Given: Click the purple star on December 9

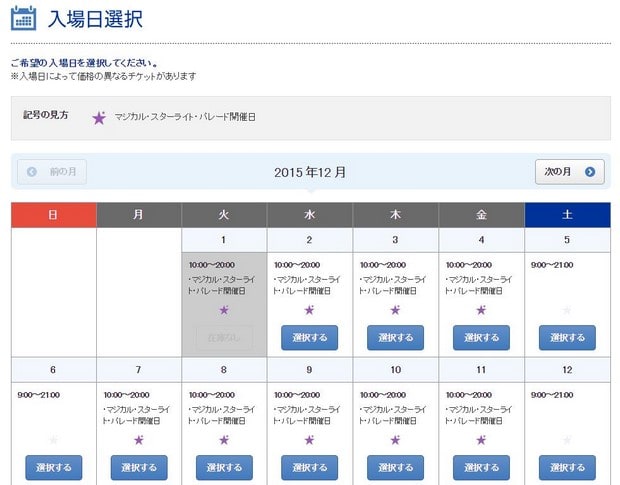Looking at the screenshot, I should (x=309, y=440).
